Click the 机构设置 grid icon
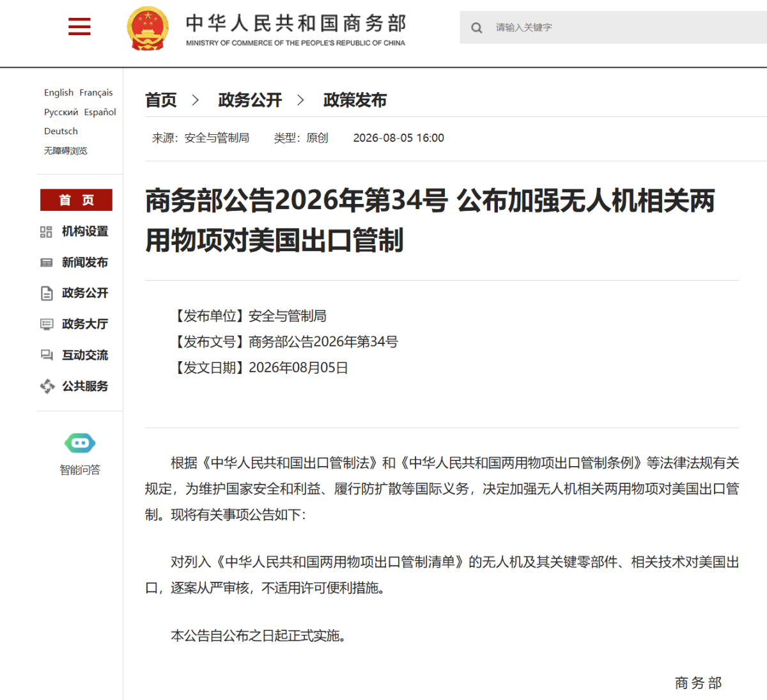 point(46,231)
